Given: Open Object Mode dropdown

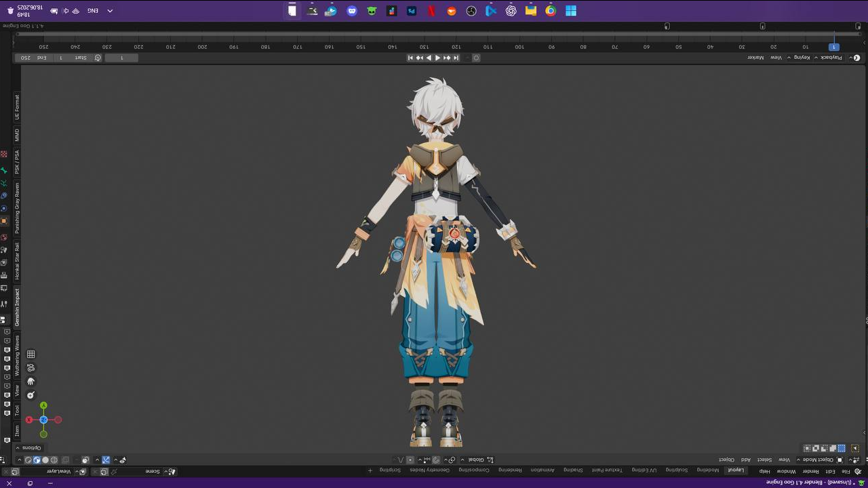Looking at the screenshot, I should coord(821,460).
